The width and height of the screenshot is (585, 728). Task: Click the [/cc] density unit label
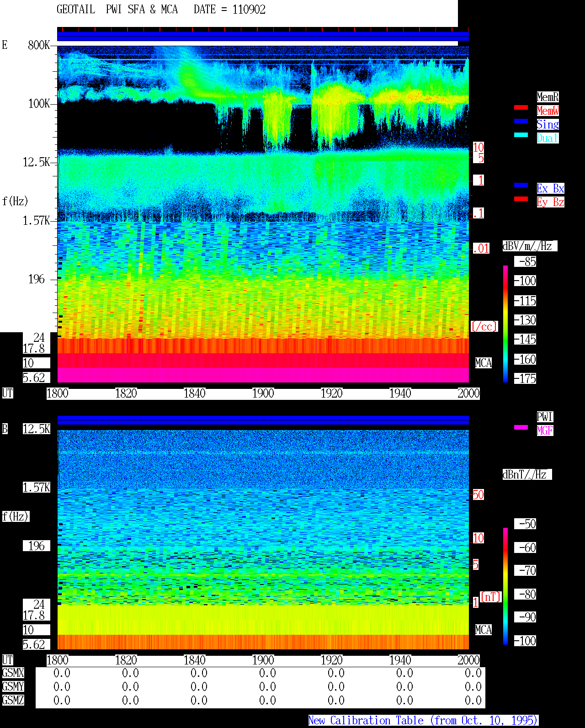point(484,326)
